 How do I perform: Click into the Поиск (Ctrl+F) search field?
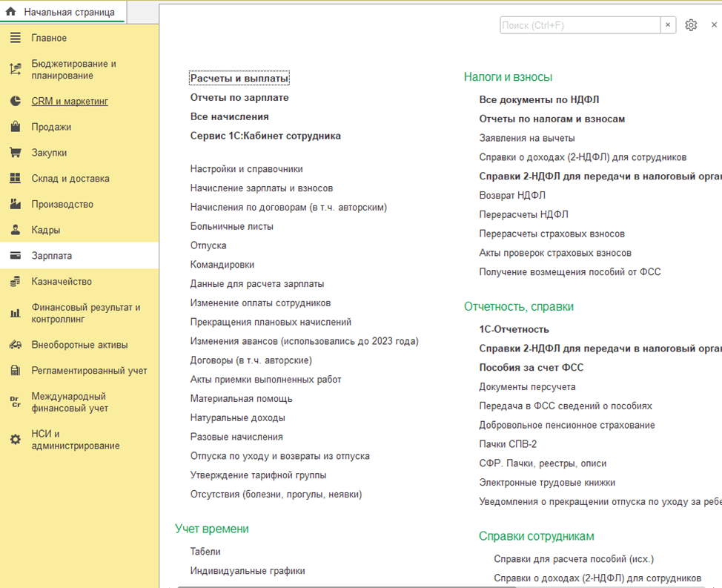point(580,25)
